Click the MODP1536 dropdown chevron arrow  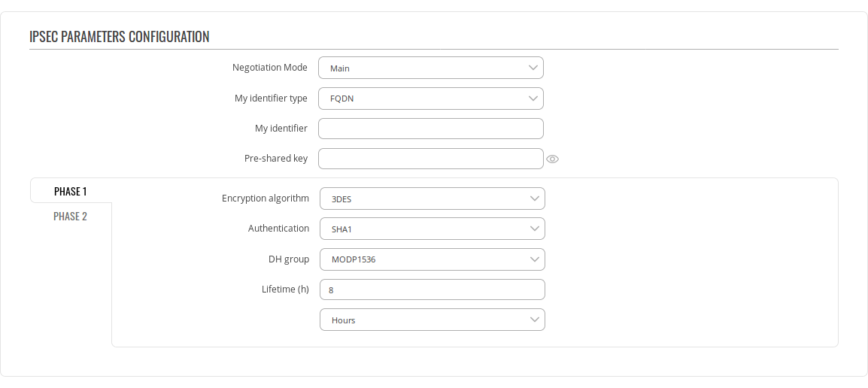535,259
